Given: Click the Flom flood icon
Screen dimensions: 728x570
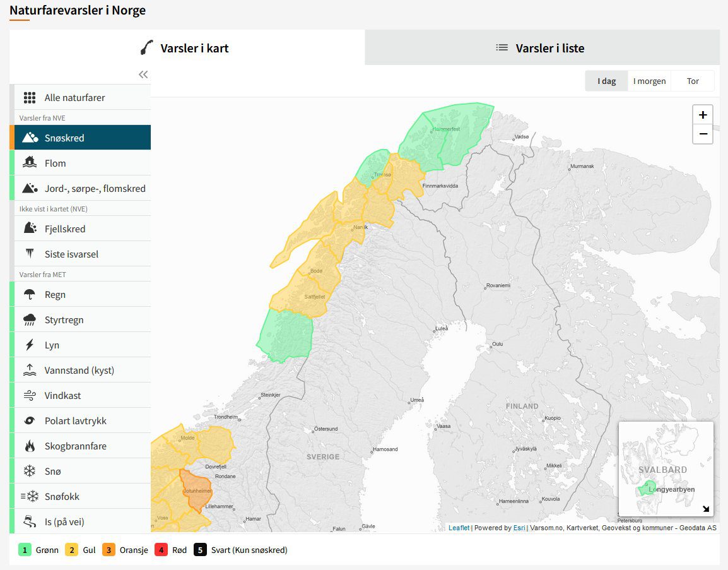Looking at the screenshot, I should click(30, 163).
